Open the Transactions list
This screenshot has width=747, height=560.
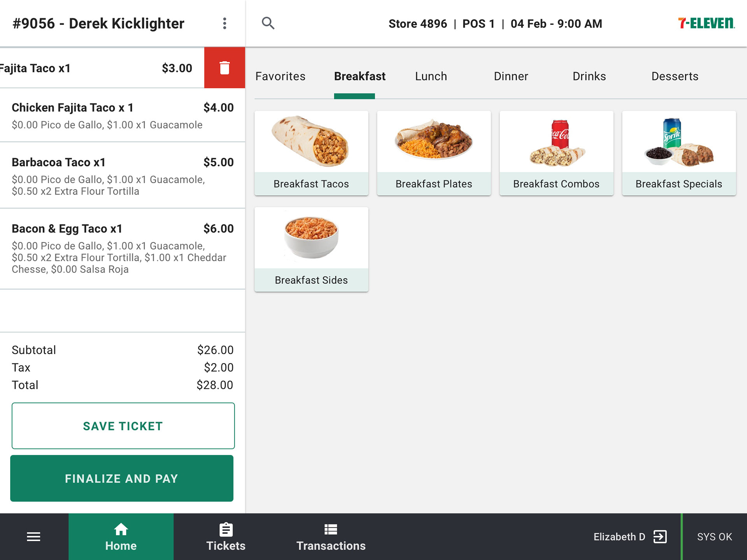[x=331, y=537]
